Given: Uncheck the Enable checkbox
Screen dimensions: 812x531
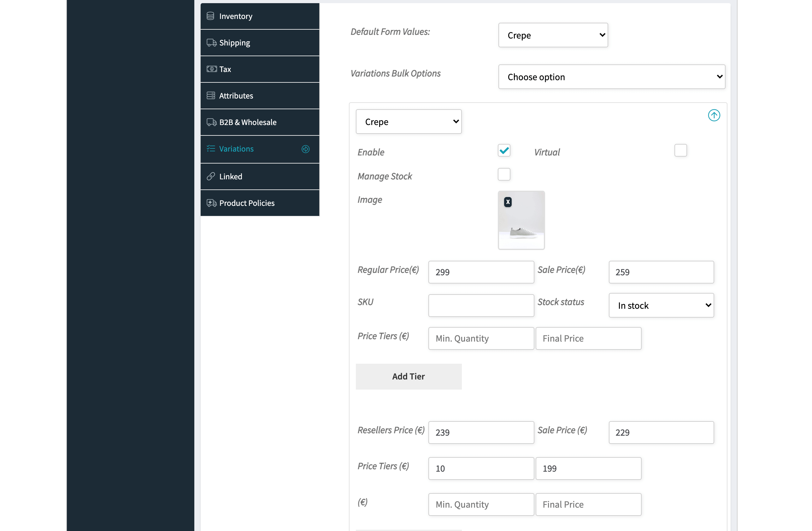Looking at the screenshot, I should pyautogui.click(x=503, y=150).
